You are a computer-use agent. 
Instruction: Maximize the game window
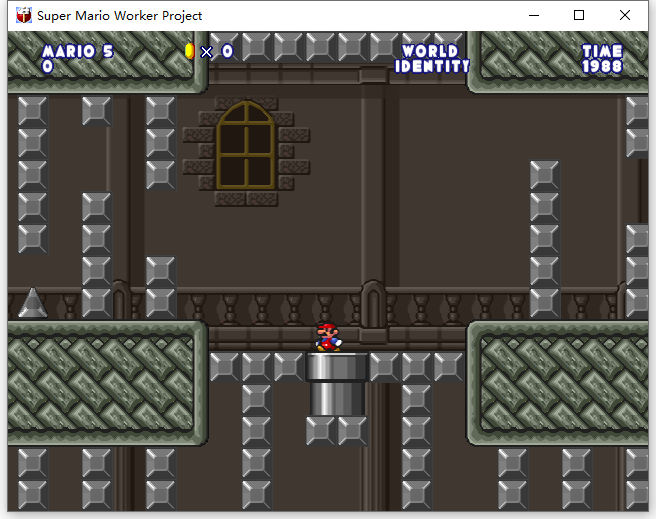click(579, 15)
